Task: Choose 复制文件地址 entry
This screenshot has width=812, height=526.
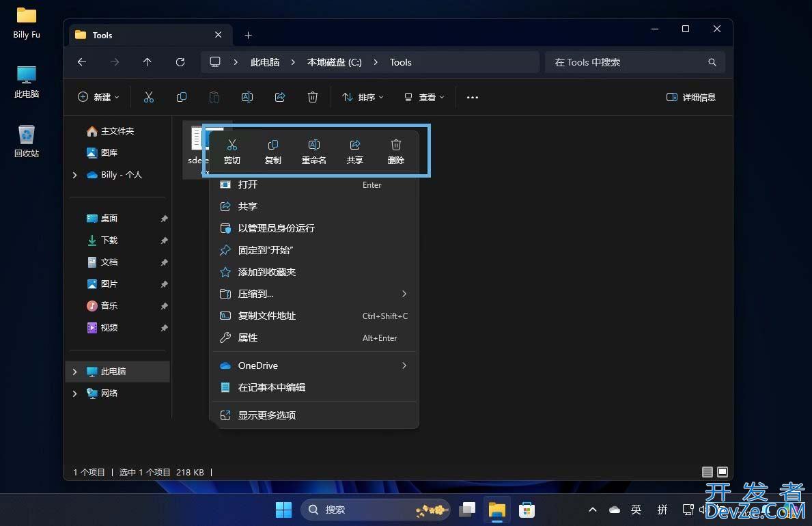Action: tap(315, 316)
